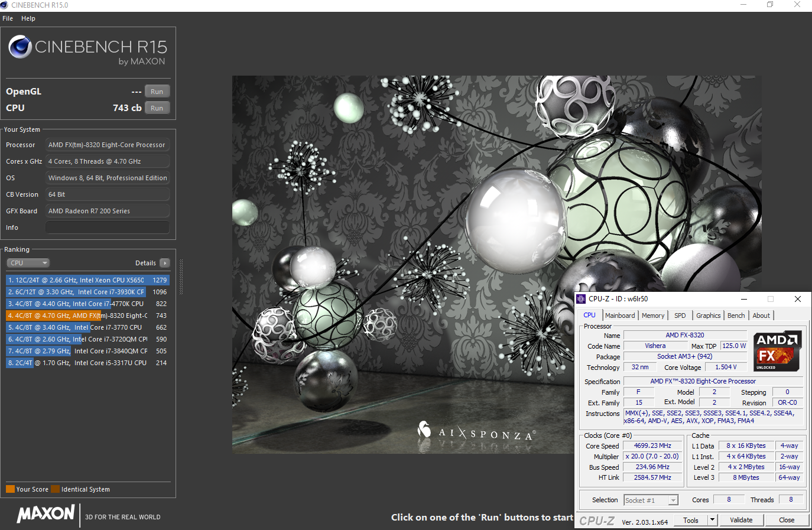Viewport: 812px width, 530px height.
Task: Click the rendered spheres scene image
Action: point(496,265)
